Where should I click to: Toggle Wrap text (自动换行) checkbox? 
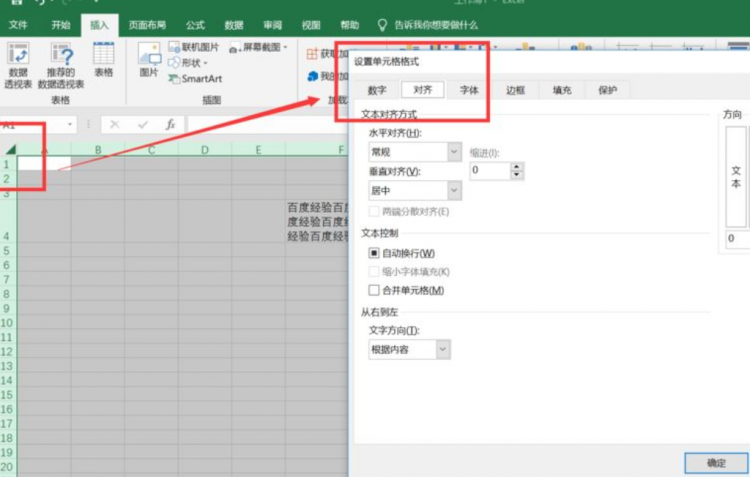click(374, 253)
